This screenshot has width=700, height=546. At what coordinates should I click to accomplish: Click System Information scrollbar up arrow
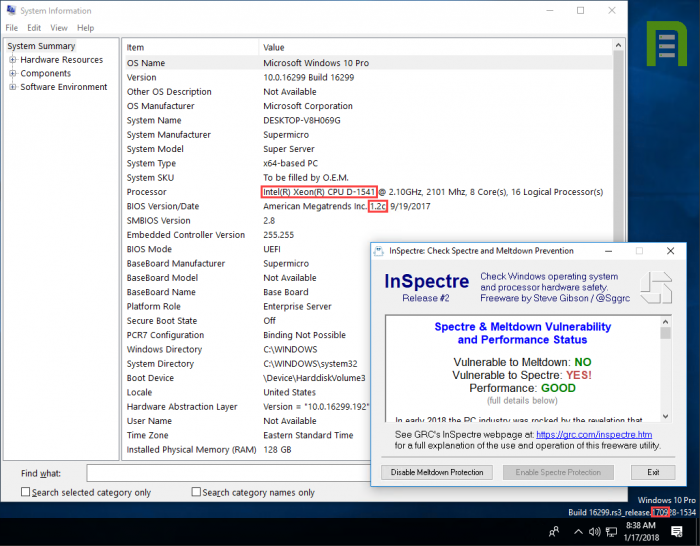(x=618, y=45)
